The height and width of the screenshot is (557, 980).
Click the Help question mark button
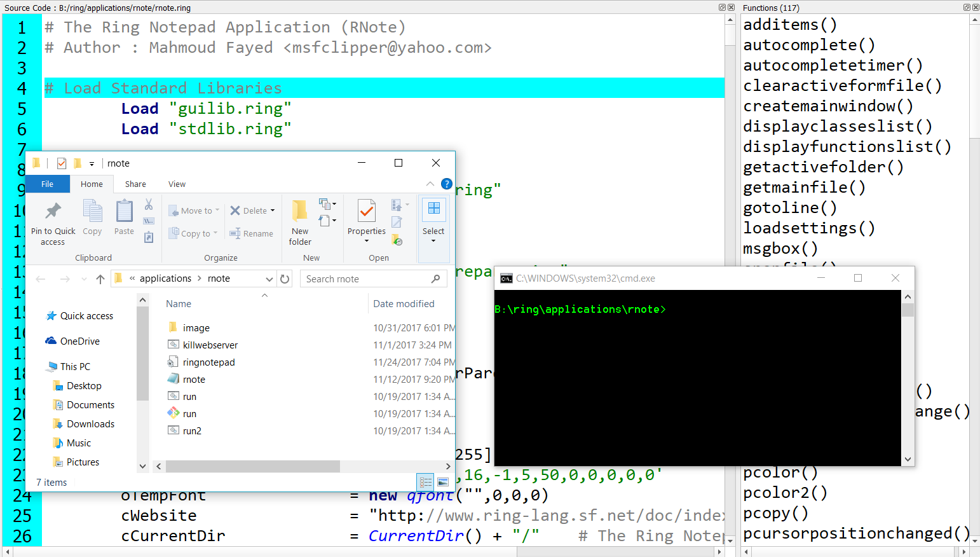(446, 184)
